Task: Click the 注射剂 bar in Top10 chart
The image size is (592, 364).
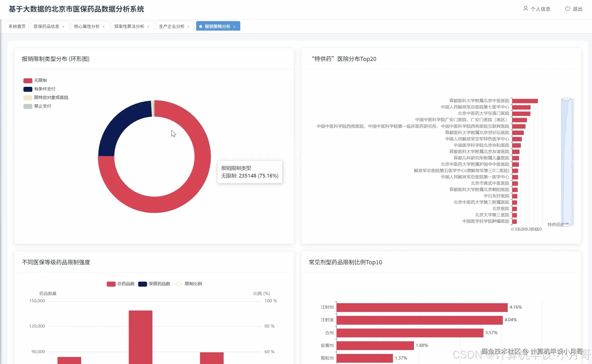Action: point(422,307)
